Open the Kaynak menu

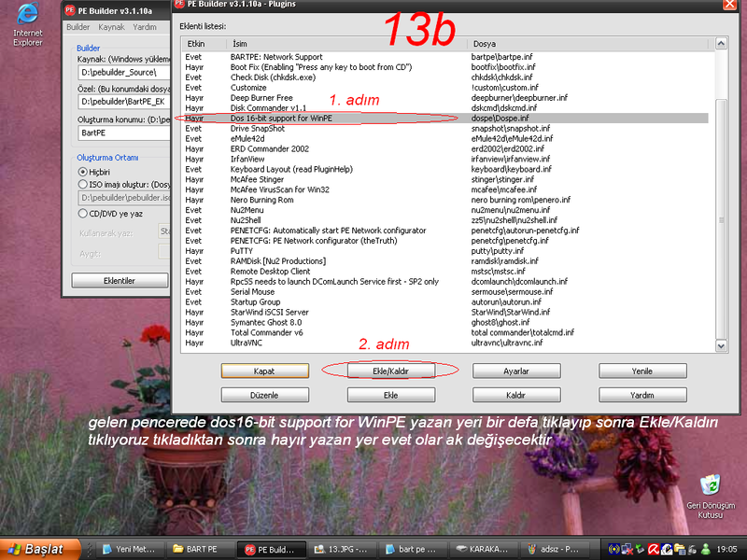(111, 27)
